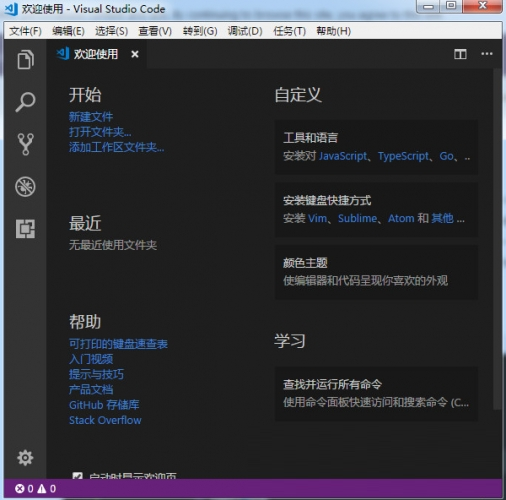Viewport: 506px width, 500px height.
Task: Minimize the Visual Studio Code window
Action: click(x=428, y=6)
